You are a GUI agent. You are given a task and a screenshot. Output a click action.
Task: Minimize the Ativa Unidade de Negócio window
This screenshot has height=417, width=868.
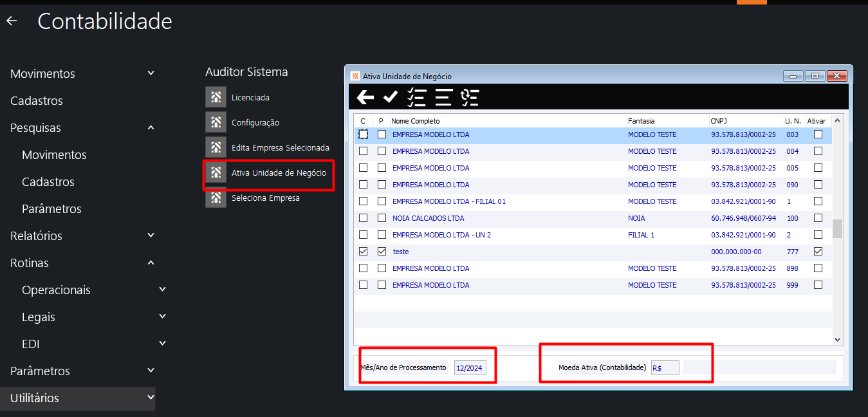[x=793, y=76]
